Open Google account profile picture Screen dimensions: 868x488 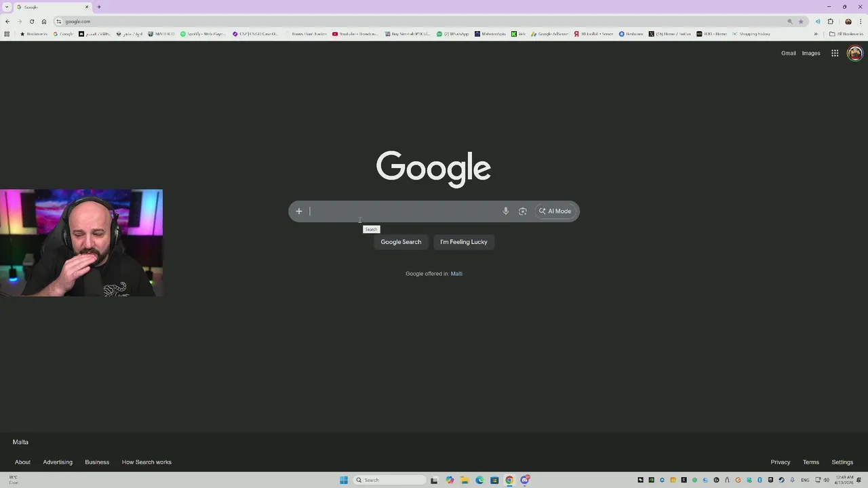click(x=854, y=53)
